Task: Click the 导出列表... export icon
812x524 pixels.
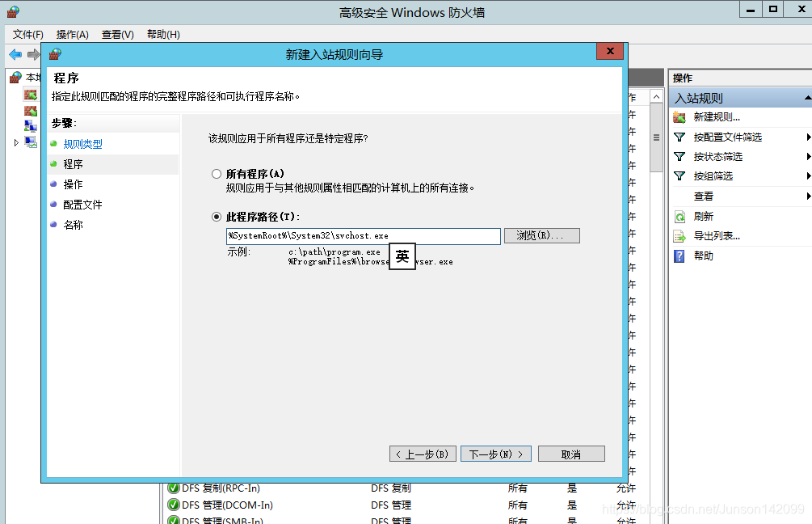Action: pos(679,236)
